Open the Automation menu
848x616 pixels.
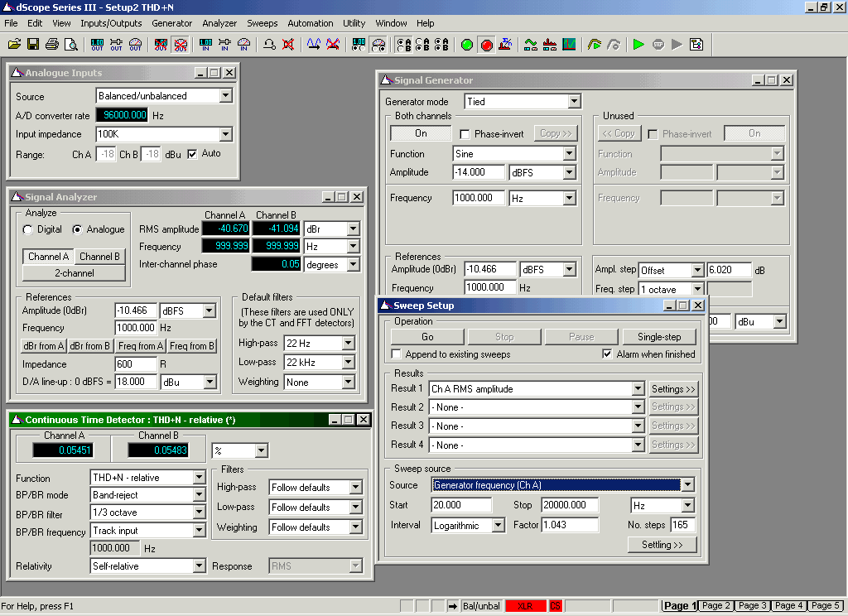[311, 23]
